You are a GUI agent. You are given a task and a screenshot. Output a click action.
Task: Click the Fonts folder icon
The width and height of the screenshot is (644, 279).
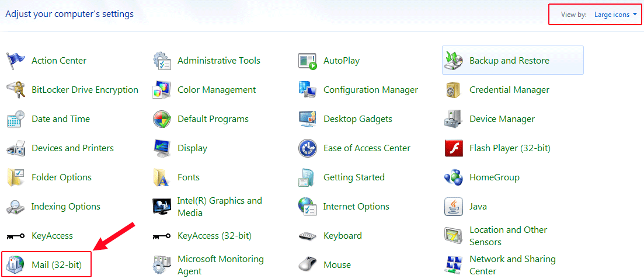point(162,177)
